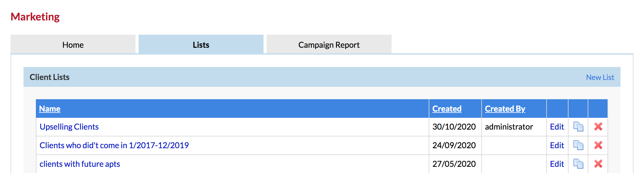The width and height of the screenshot is (644, 173).
Task: Delete the 24/09/2020 client list
Action: tap(598, 145)
